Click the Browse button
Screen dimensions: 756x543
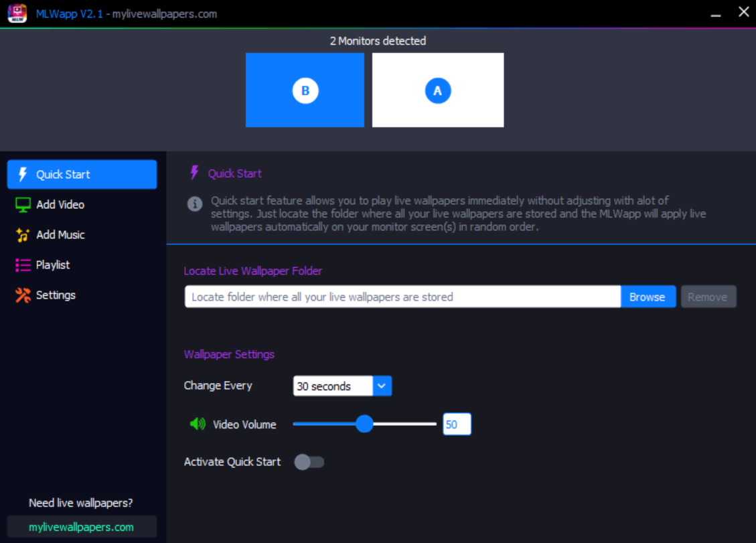pyautogui.click(x=648, y=297)
